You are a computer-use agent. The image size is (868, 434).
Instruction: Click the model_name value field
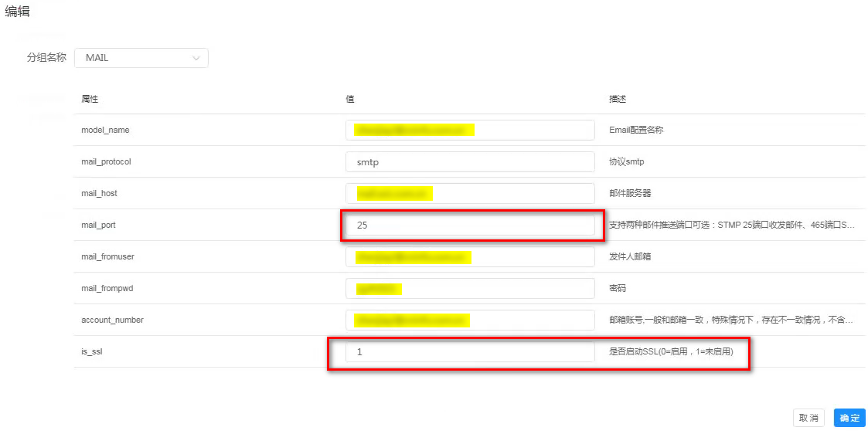470,130
